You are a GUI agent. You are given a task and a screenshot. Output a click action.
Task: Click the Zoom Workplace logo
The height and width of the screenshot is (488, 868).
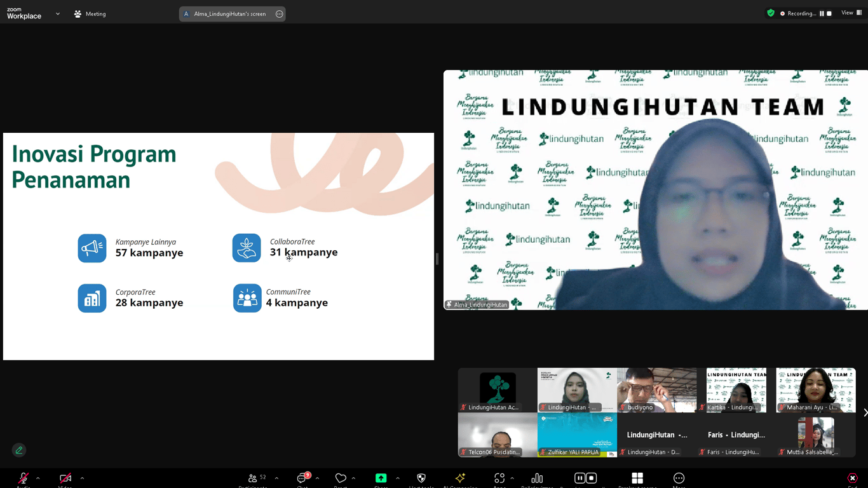[x=24, y=13]
